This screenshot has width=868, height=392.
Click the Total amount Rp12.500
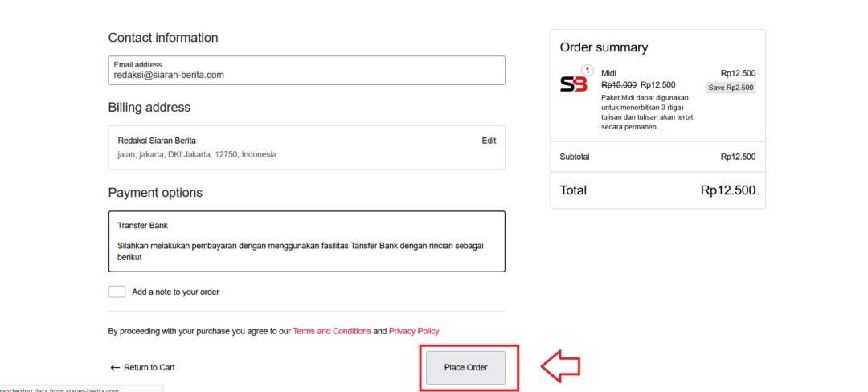coord(727,190)
